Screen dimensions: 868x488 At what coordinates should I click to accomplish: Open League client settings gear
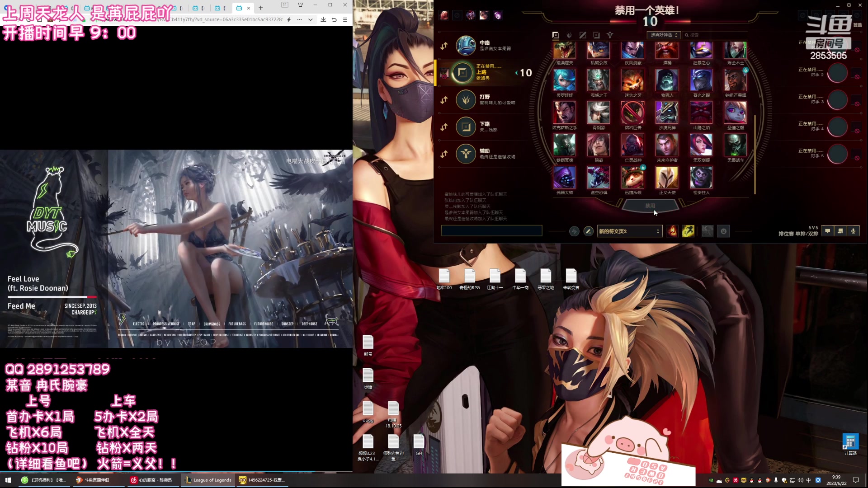pos(849,5)
